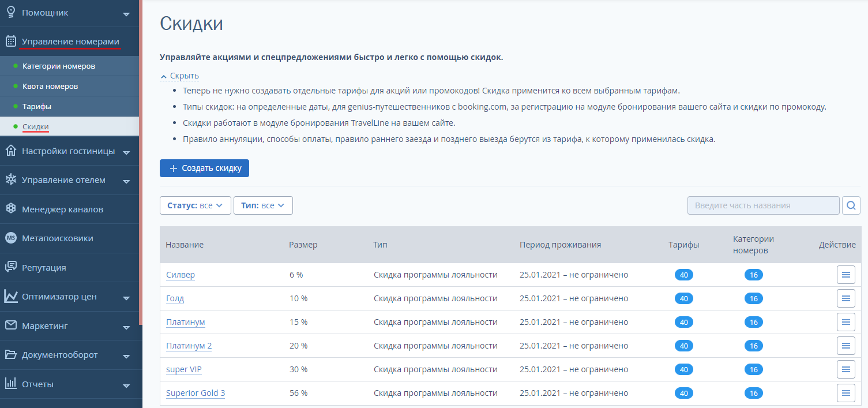Click the search magnifier icon button

[851, 205]
